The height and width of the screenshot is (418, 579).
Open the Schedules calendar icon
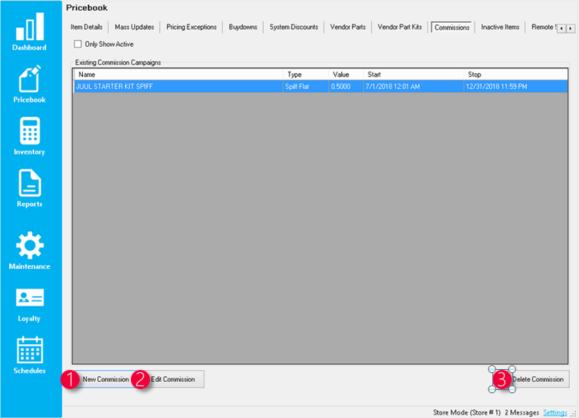[30, 350]
